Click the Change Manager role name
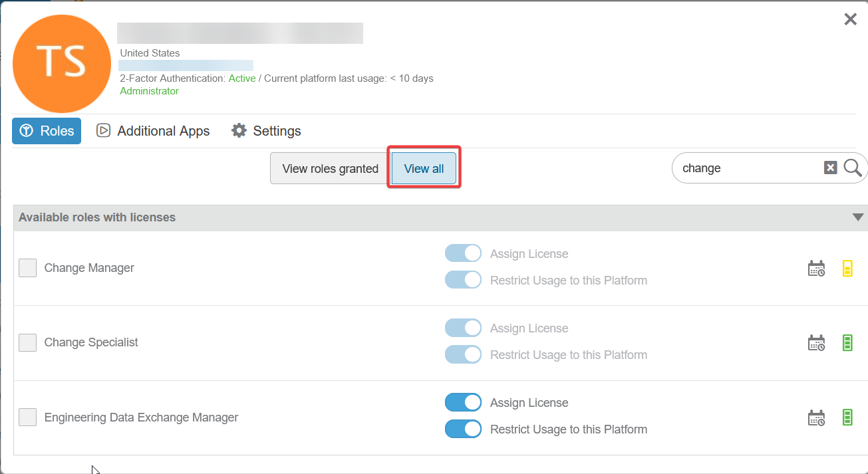 coord(89,268)
